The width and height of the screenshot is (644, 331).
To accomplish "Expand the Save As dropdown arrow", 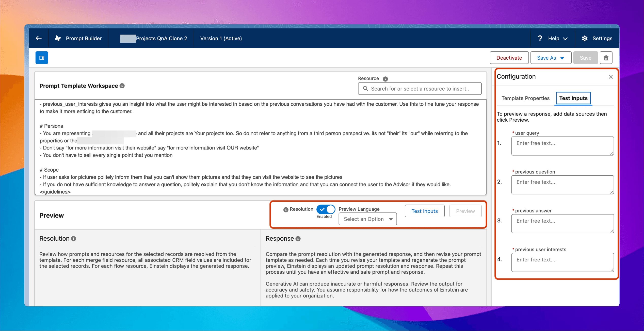I will coord(562,58).
